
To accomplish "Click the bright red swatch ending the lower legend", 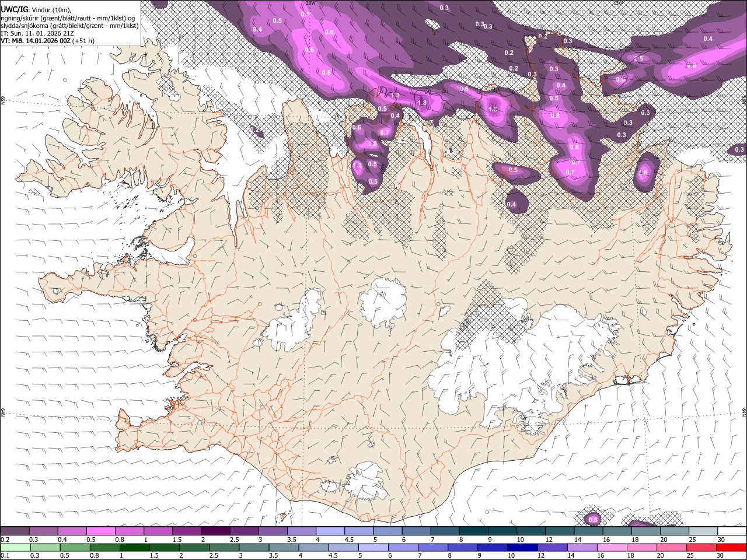I will (x=732, y=547).
